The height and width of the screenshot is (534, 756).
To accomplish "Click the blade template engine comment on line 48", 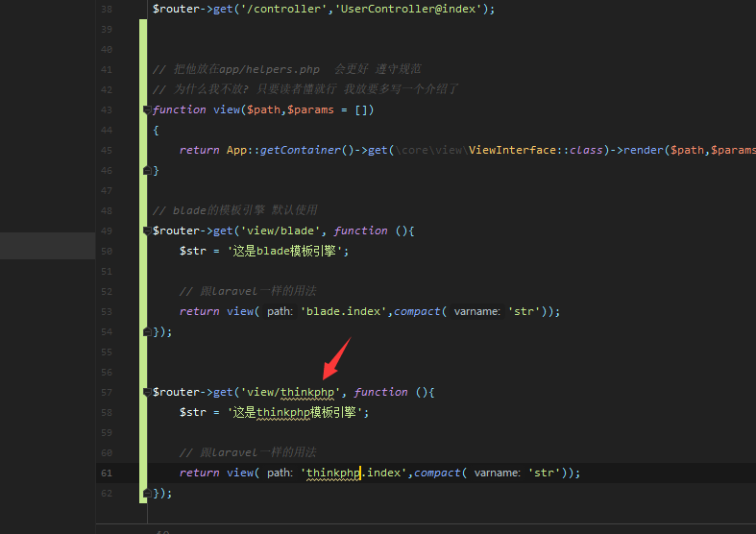I will 234,210.
